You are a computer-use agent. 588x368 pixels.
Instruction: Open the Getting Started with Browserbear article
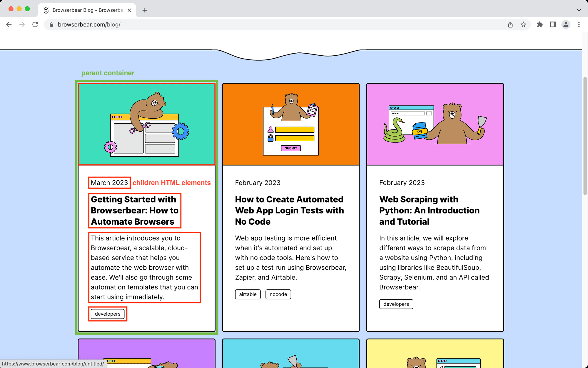click(135, 210)
